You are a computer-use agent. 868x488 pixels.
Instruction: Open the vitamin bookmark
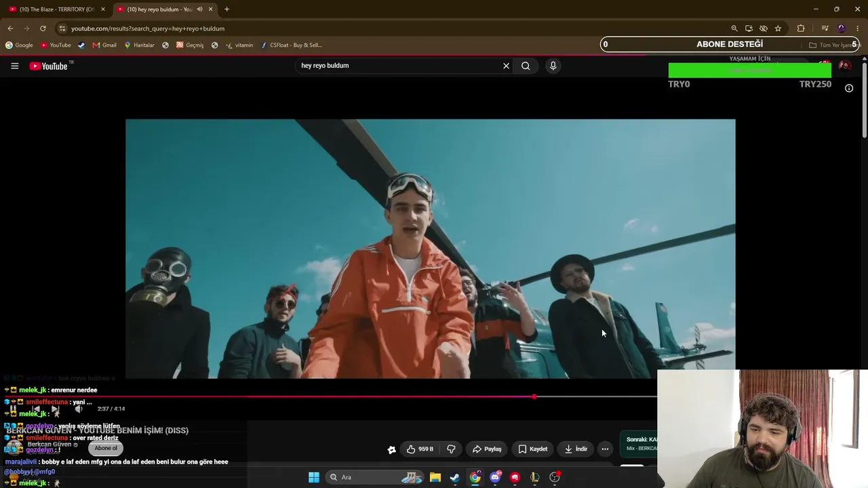pyautogui.click(x=239, y=45)
